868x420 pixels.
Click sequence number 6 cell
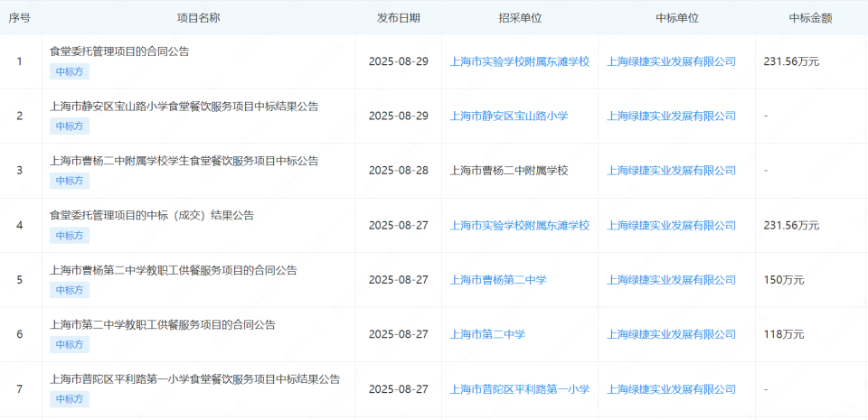point(19,334)
